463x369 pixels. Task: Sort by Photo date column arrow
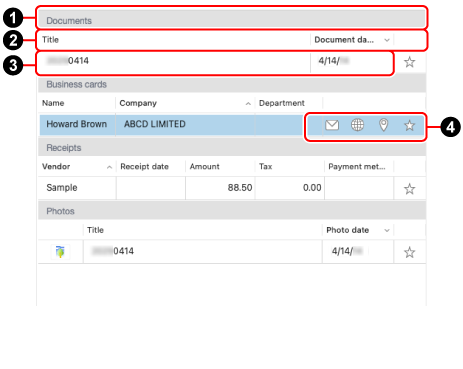click(x=387, y=230)
